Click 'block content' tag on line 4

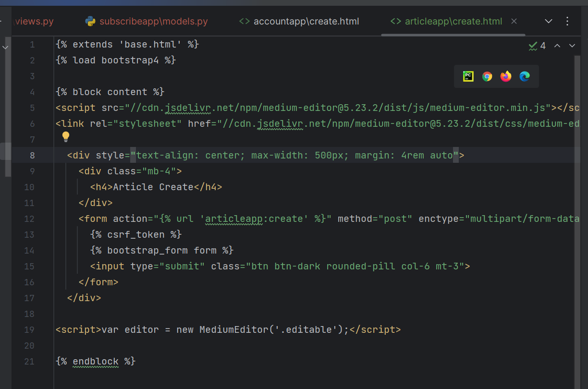tap(110, 92)
